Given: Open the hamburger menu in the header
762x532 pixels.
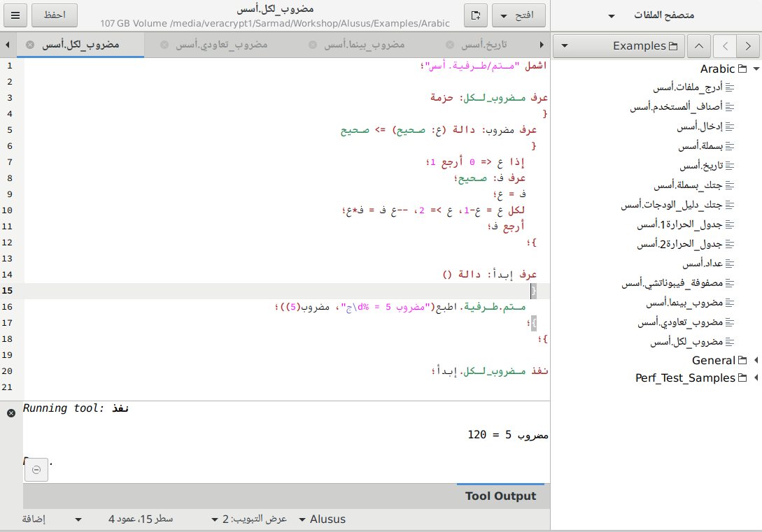Looking at the screenshot, I should (x=15, y=15).
